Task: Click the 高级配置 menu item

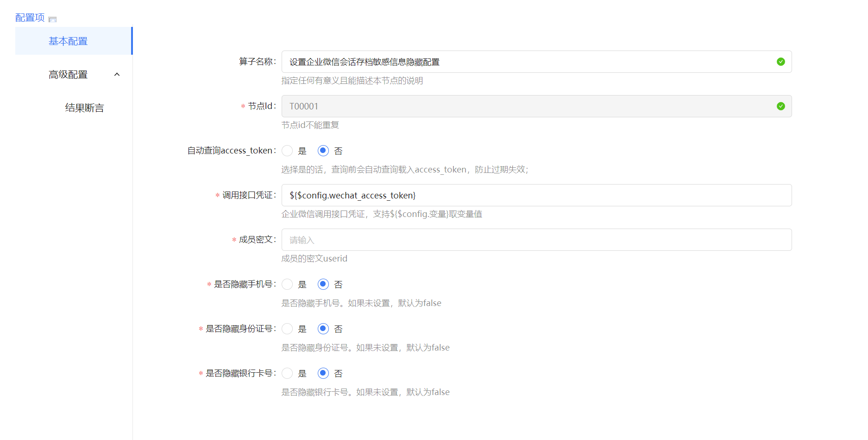Action: pos(68,75)
